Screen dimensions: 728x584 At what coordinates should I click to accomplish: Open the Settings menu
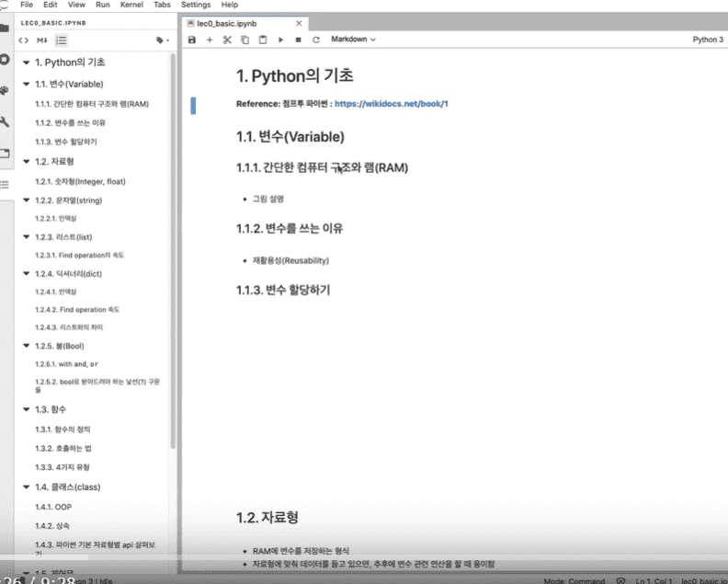196,5
